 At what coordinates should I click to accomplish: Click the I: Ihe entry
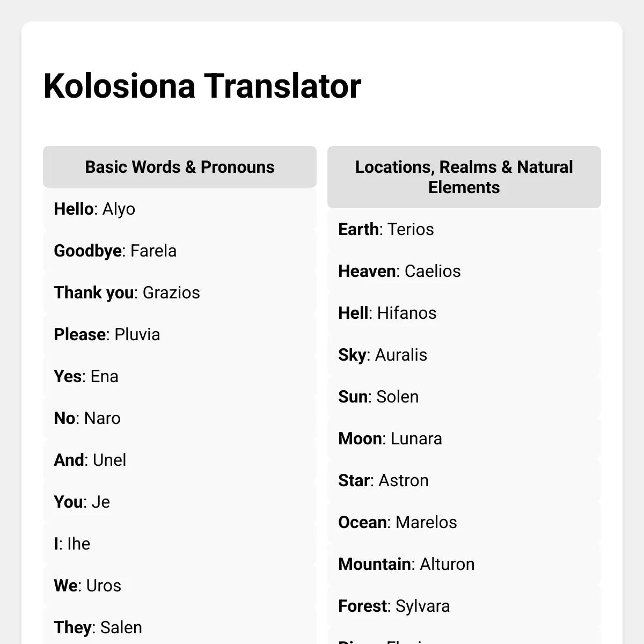click(180, 544)
